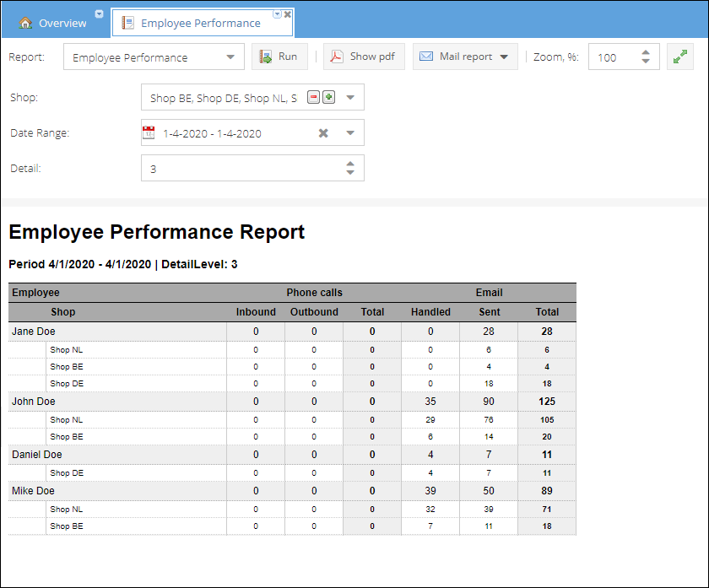The image size is (709, 588).
Task: Click the Inbound column header
Action: click(x=256, y=312)
